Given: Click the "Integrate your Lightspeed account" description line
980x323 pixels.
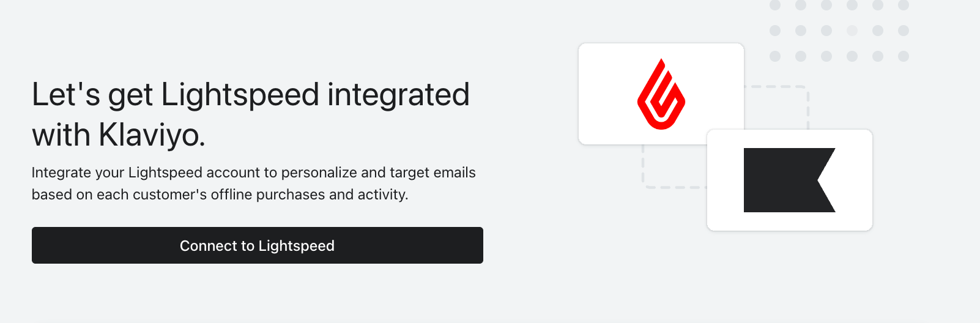Looking at the screenshot, I should click(253, 173).
